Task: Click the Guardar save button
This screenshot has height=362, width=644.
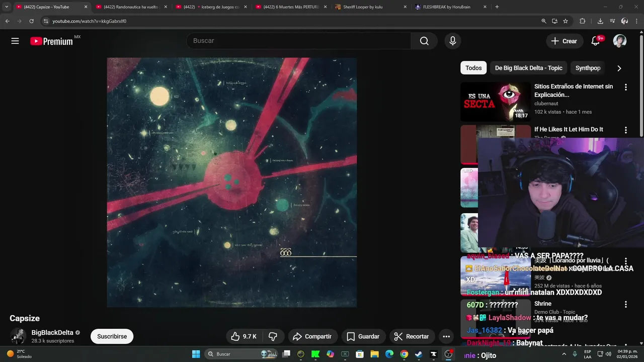Action: click(x=363, y=336)
